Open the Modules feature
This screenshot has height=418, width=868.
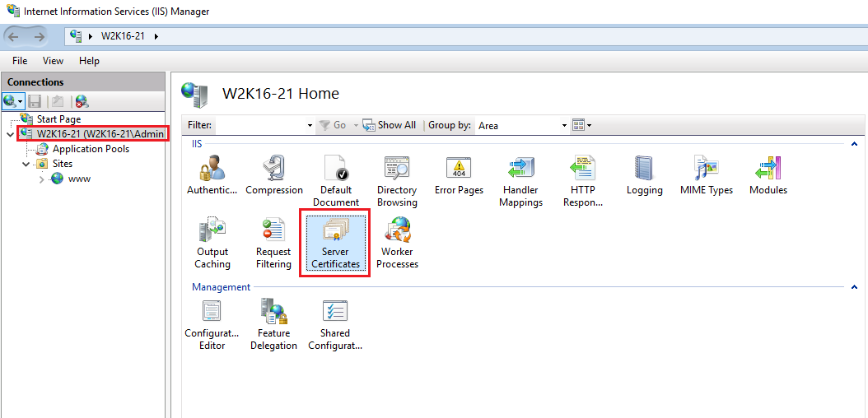(x=768, y=176)
